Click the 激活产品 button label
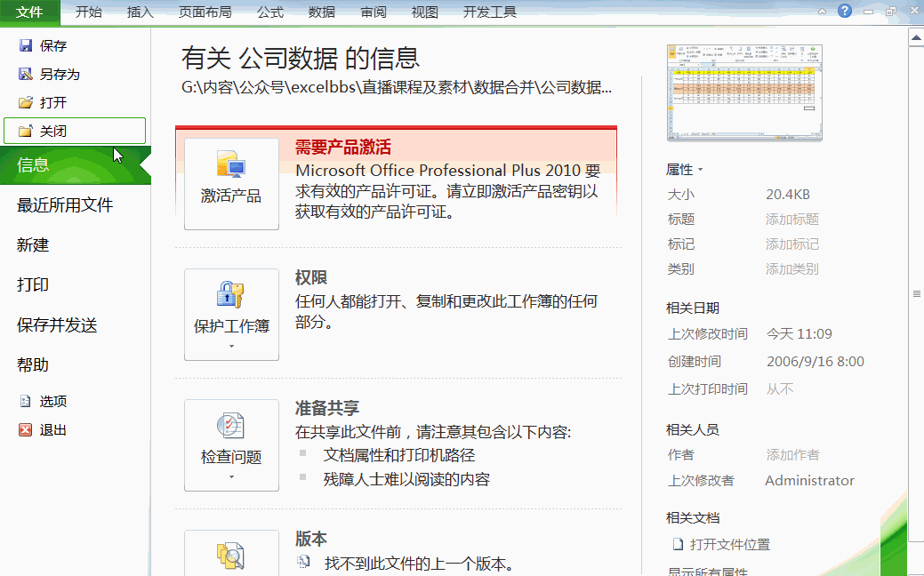The height and width of the screenshot is (576, 924). tap(231, 196)
